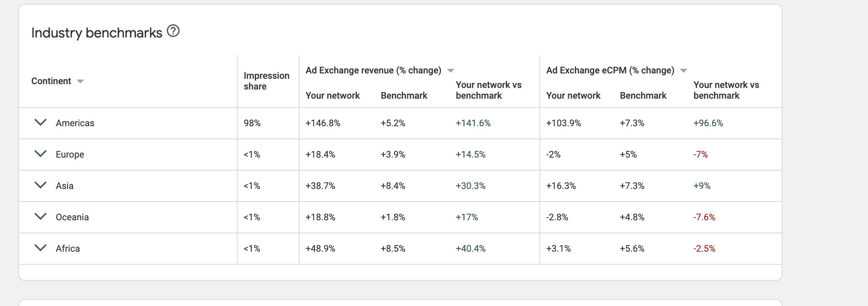
Task: Expand the Americas row chevron
Action: tap(40, 122)
